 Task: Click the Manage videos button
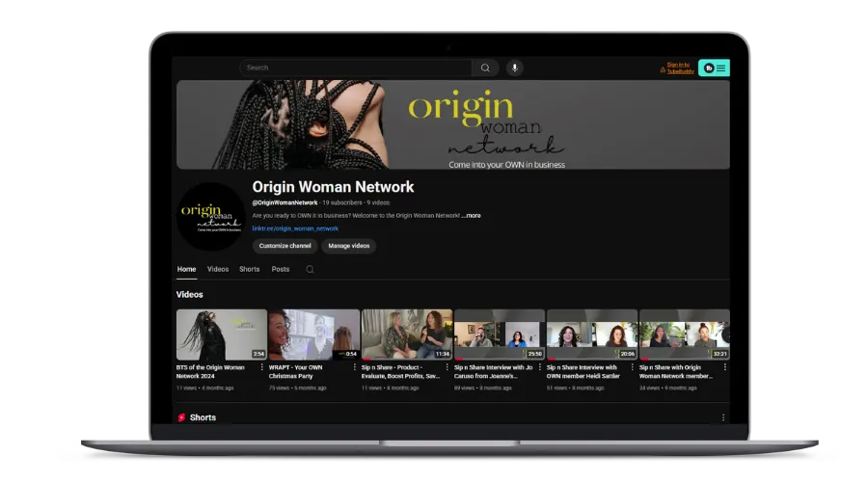(349, 246)
